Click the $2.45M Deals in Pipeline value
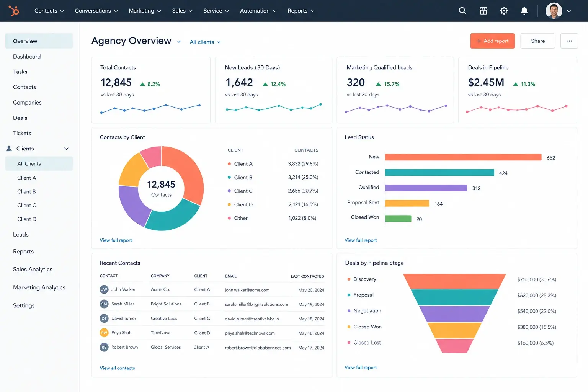 [486, 83]
